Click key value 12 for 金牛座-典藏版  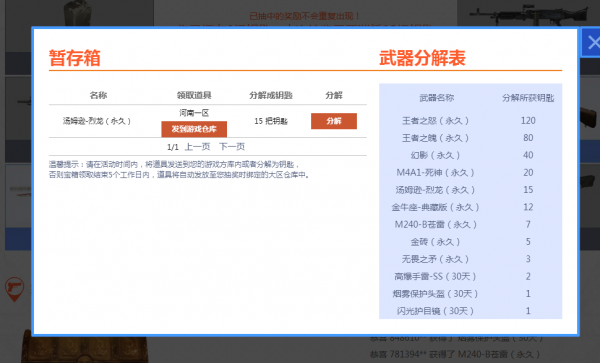[528, 207]
